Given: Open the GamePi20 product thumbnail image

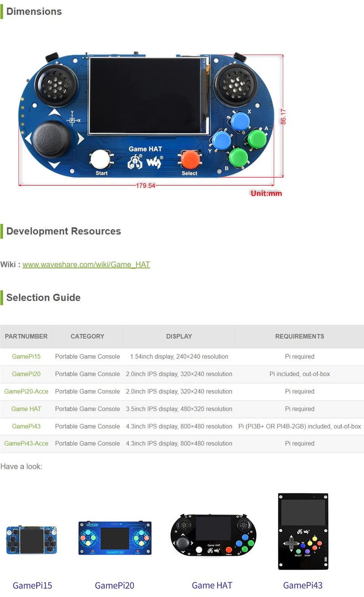Looking at the screenshot, I should pyautogui.click(x=115, y=538).
